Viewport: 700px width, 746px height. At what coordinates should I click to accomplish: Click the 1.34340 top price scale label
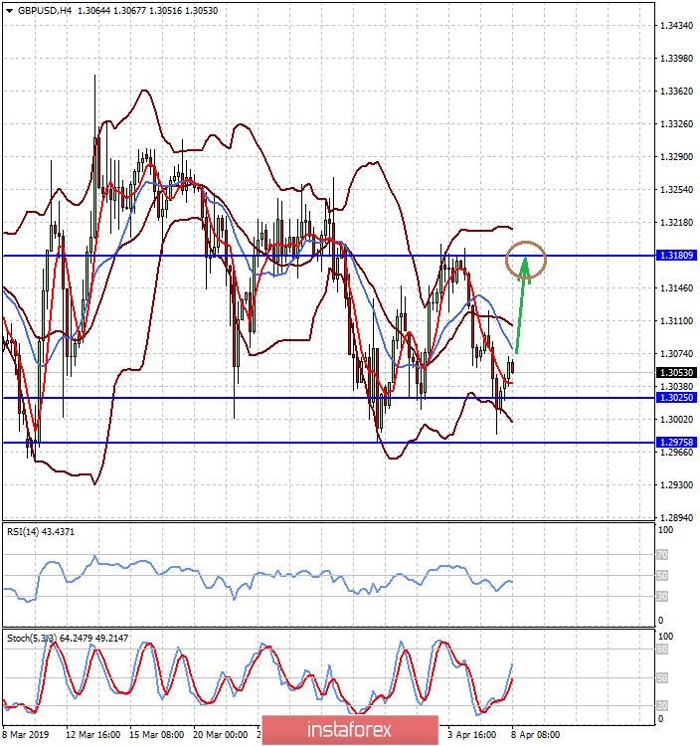pyautogui.click(x=677, y=26)
